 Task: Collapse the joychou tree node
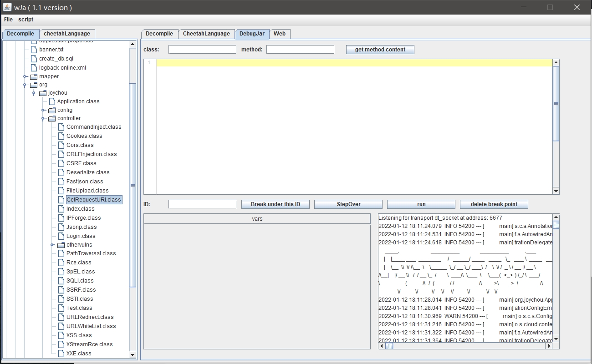[34, 93]
